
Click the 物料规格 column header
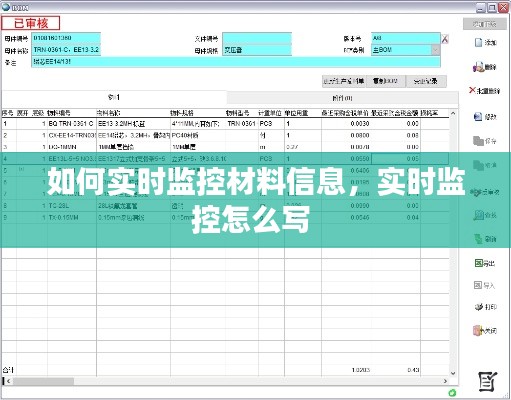coord(182,113)
